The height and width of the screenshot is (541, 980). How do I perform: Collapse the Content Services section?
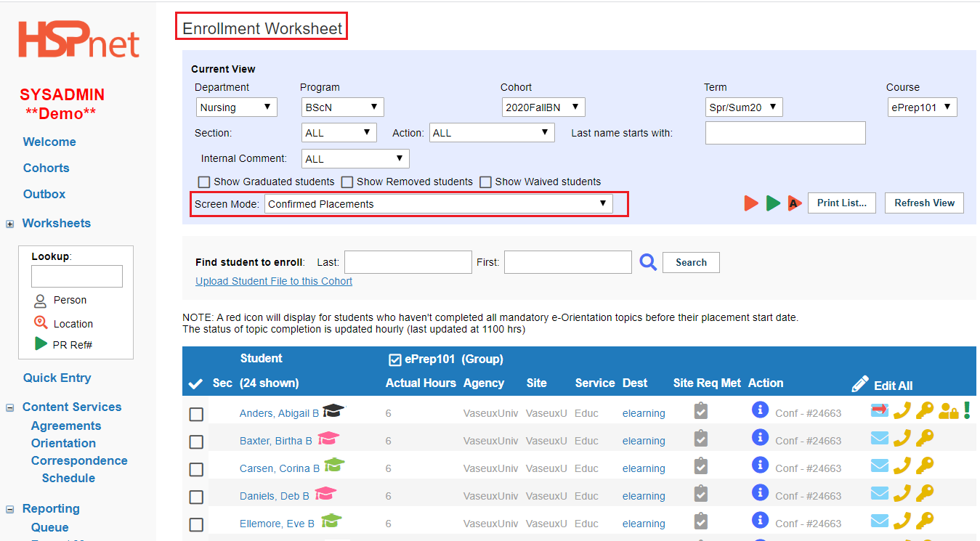coord(10,408)
